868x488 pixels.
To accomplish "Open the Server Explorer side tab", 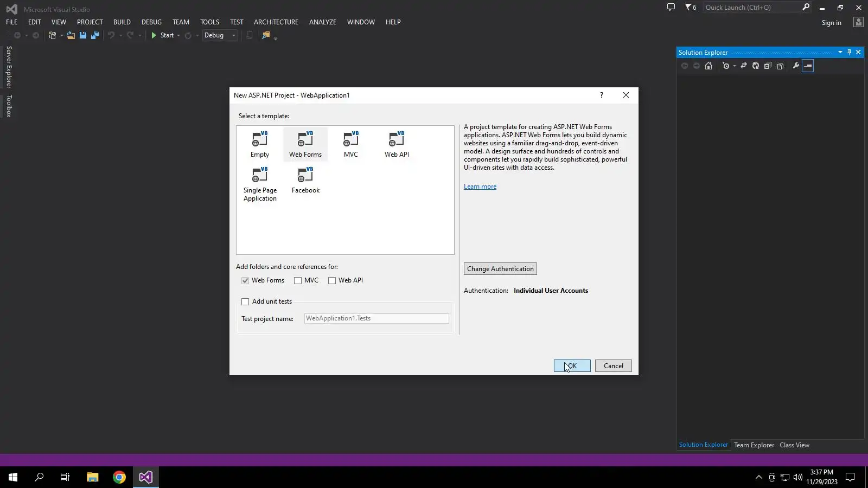I will coord(9,67).
